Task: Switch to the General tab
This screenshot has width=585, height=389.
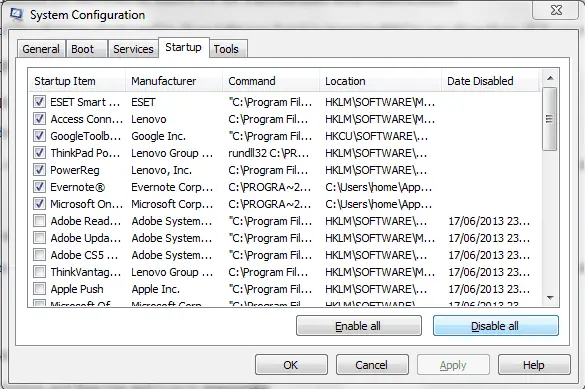Action: tap(41, 49)
